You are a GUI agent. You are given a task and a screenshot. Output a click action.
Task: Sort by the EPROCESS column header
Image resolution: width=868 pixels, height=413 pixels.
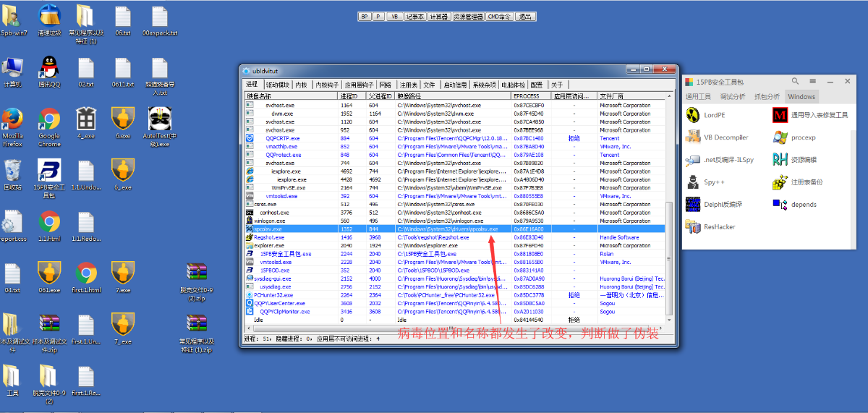(x=532, y=95)
